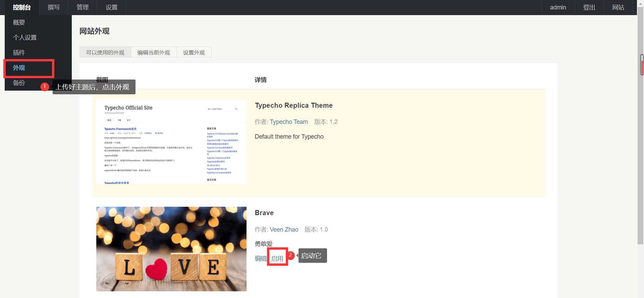Viewport: 644px width, 298px height.
Task: Click the Brave theme LOVE thumbnail
Action: click(171, 249)
